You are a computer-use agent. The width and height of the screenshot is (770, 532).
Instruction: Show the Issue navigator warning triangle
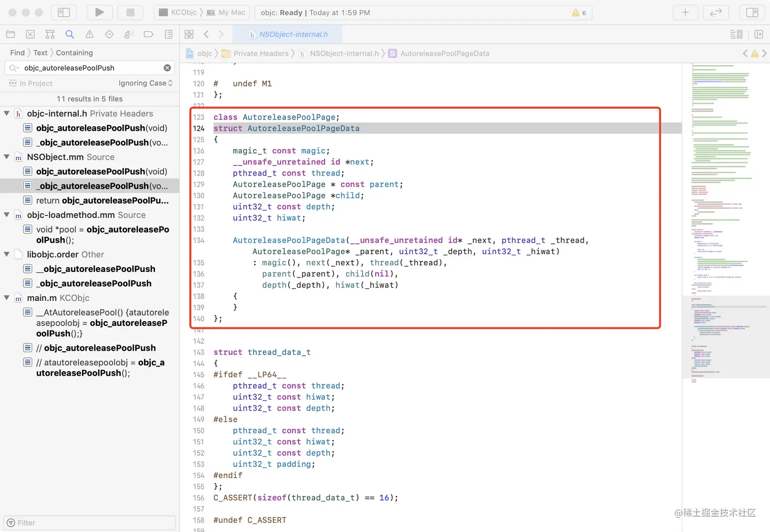(x=90, y=34)
